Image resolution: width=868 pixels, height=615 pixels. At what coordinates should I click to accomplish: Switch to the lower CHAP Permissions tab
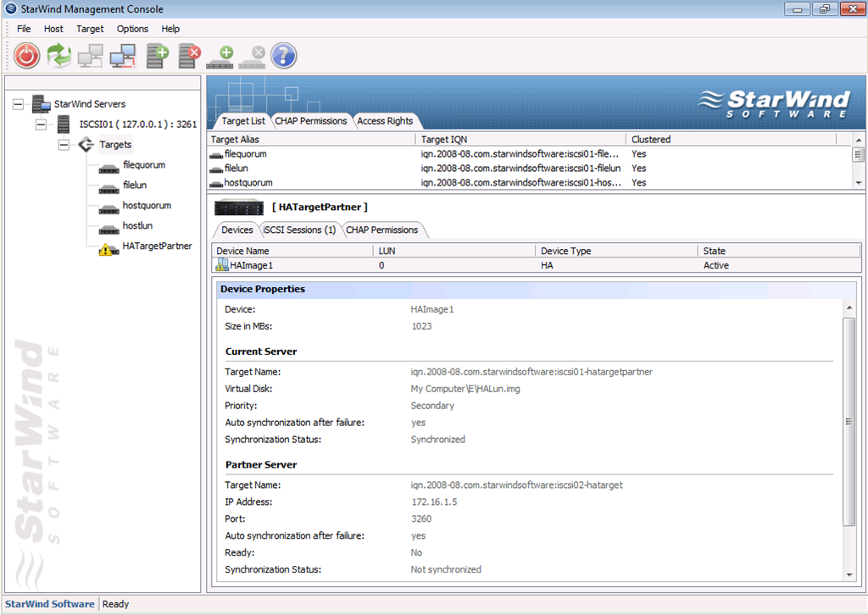pos(382,230)
